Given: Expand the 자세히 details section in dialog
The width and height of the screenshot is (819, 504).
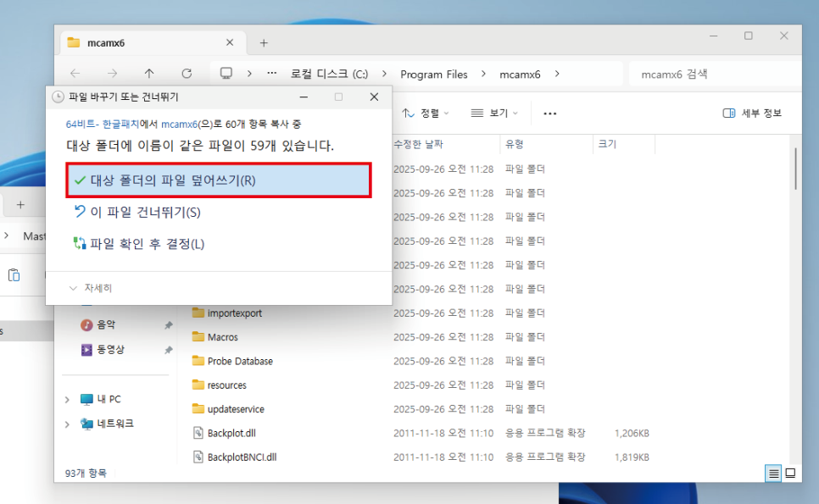Looking at the screenshot, I should [x=91, y=288].
